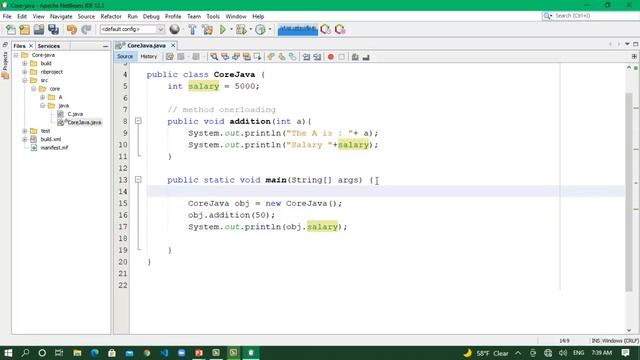Click the Previous Bookmark icon
640x360 pixels.
click(x=271, y=57)
